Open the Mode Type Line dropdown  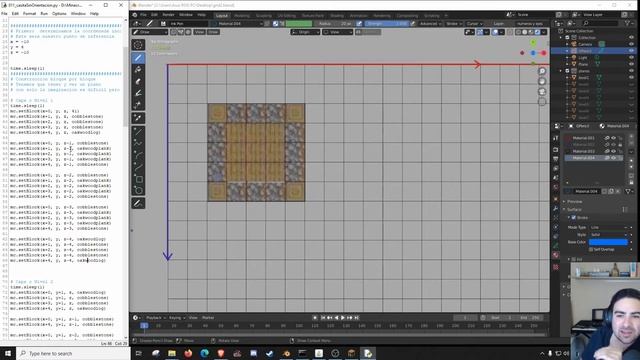608,227
